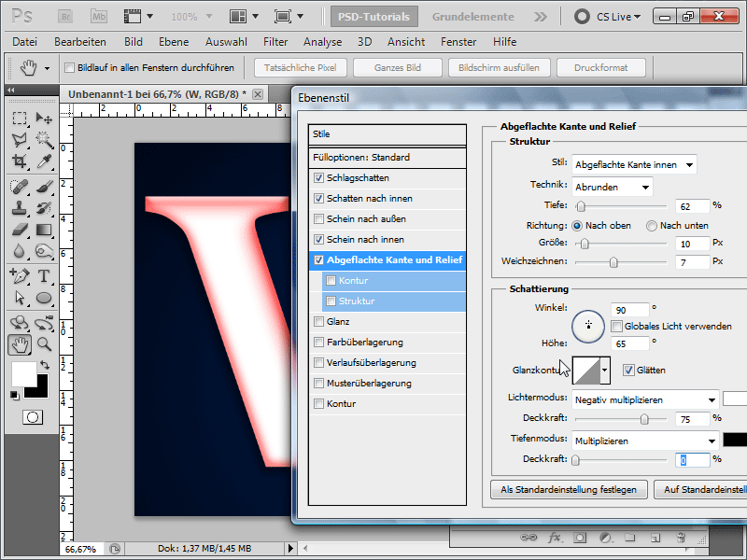Image resolution: width=747 pixels, height=560 pixels.
Task: Select the 3D Camera Rotate tool
Action: [44, 322]
